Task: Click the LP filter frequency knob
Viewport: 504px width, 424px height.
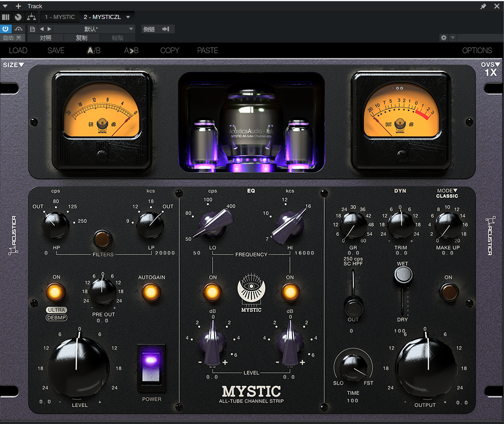Action: tap(151, 225)
